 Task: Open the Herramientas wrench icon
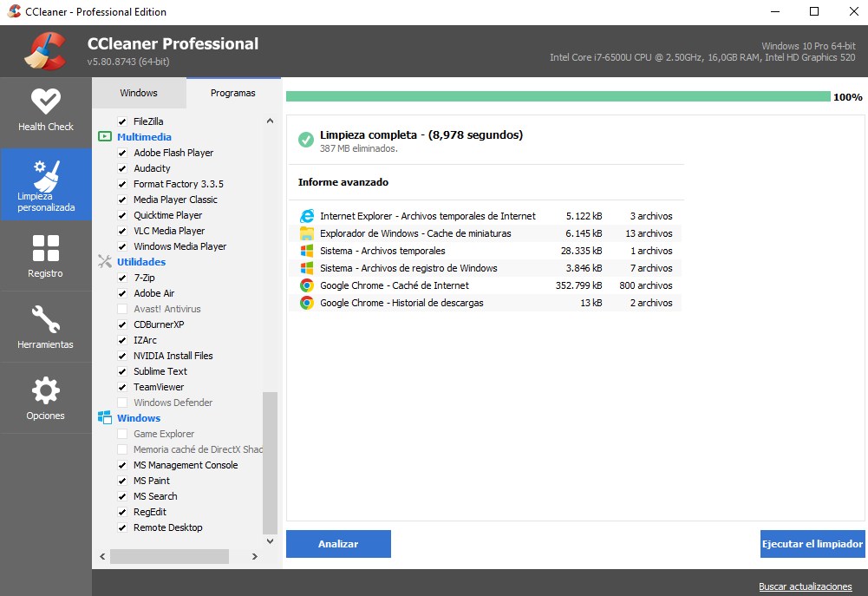coord(45,319)
